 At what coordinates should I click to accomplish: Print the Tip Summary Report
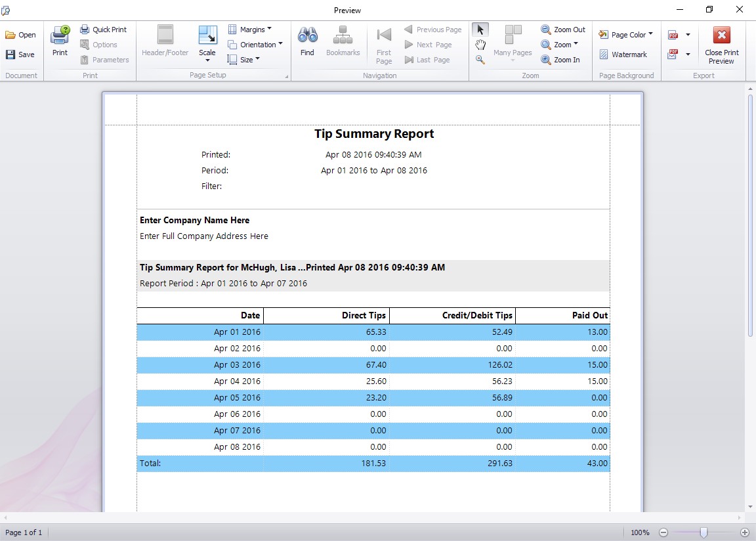click(x=60, y=42)
